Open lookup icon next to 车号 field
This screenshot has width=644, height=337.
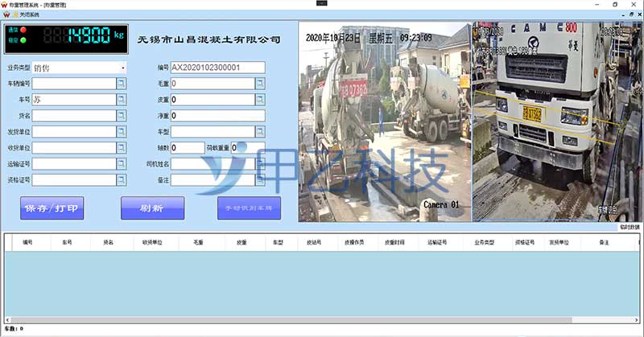click(x=122, y=100)
